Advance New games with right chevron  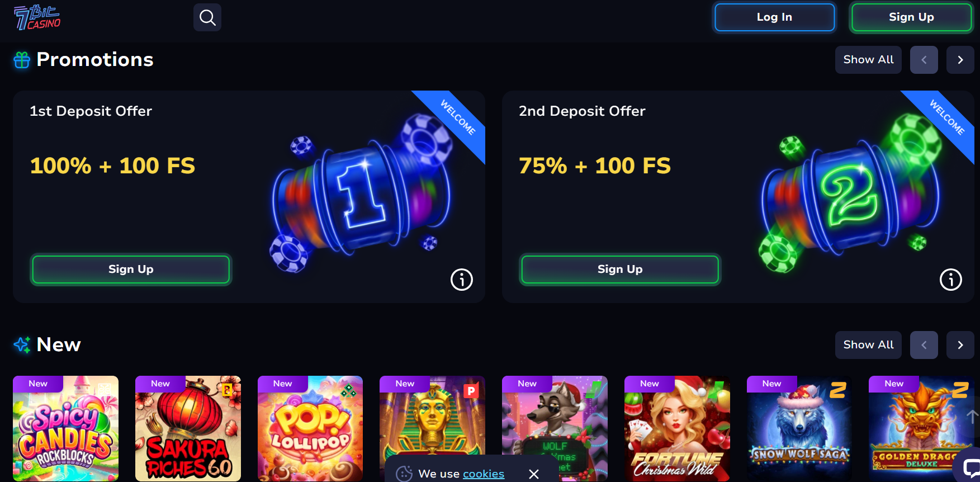(x=960, y=345)
